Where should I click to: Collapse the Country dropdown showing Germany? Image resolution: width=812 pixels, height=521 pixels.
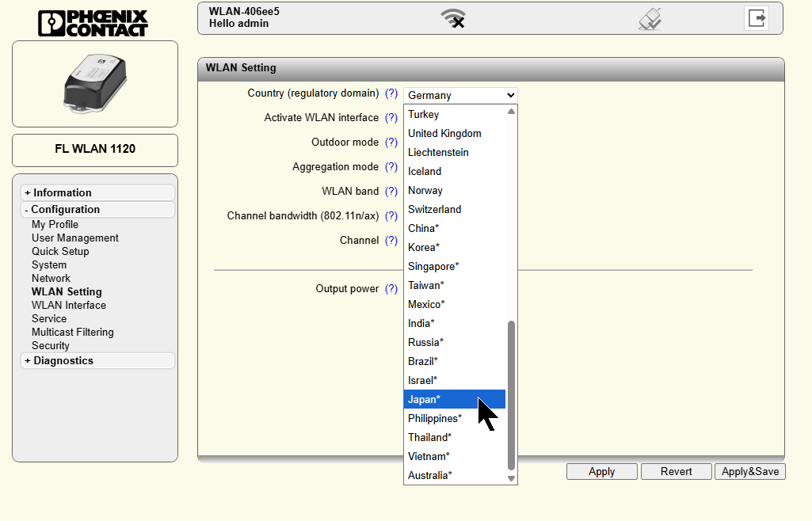(x=460, y=95)
